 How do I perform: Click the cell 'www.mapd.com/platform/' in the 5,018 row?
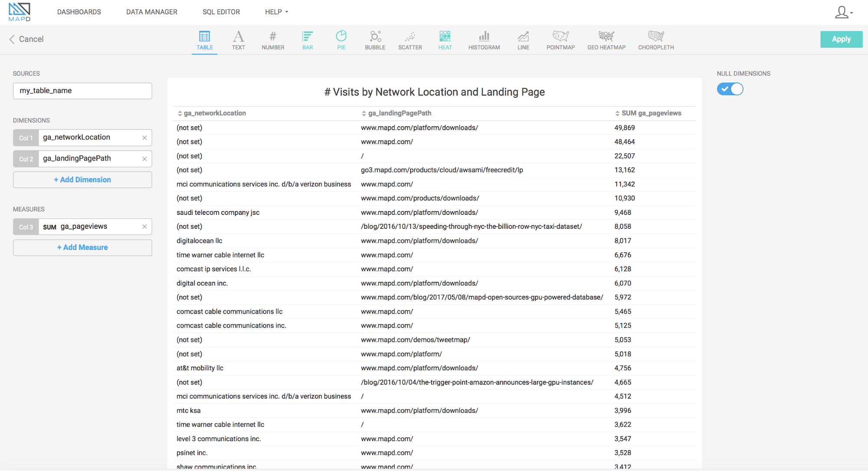click(x=401, y=354)
